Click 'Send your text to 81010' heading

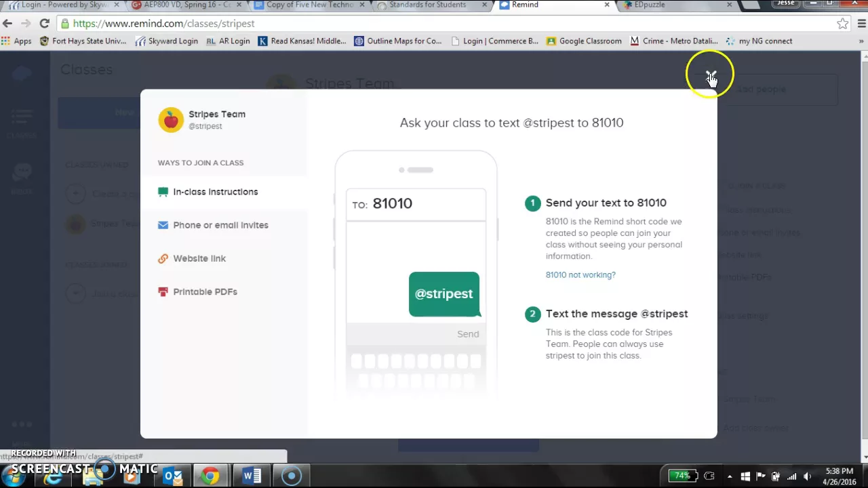[606, 203]
